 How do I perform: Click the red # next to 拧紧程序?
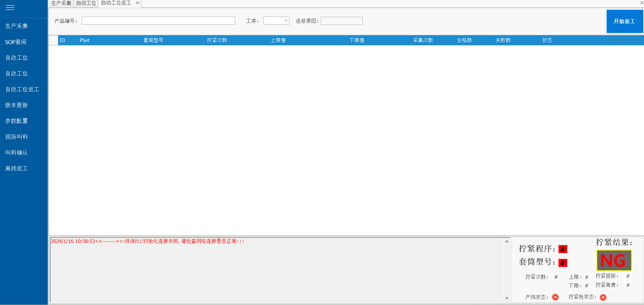point(563,249)
